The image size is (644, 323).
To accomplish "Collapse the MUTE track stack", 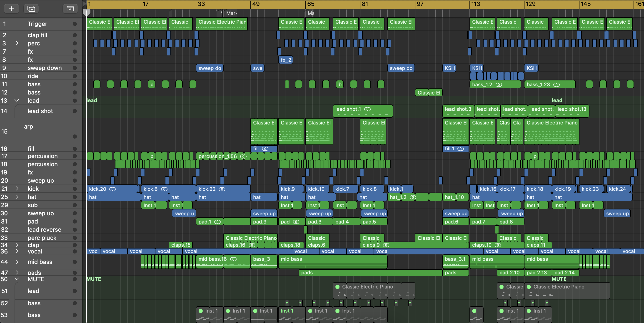I will (17, 279).
